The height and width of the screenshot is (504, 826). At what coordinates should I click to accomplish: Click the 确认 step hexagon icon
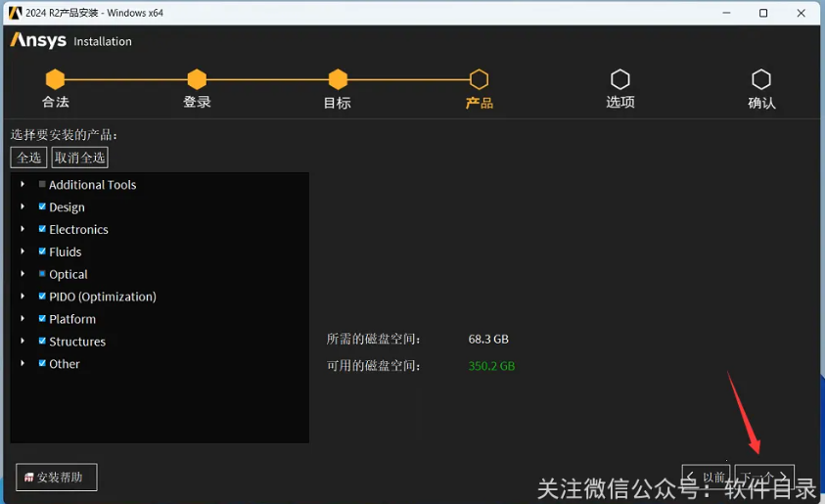pos(761,79)
